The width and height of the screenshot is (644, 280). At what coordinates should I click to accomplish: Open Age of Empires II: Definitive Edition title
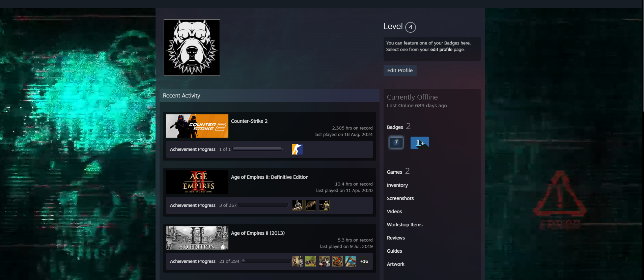coord(270,177)
